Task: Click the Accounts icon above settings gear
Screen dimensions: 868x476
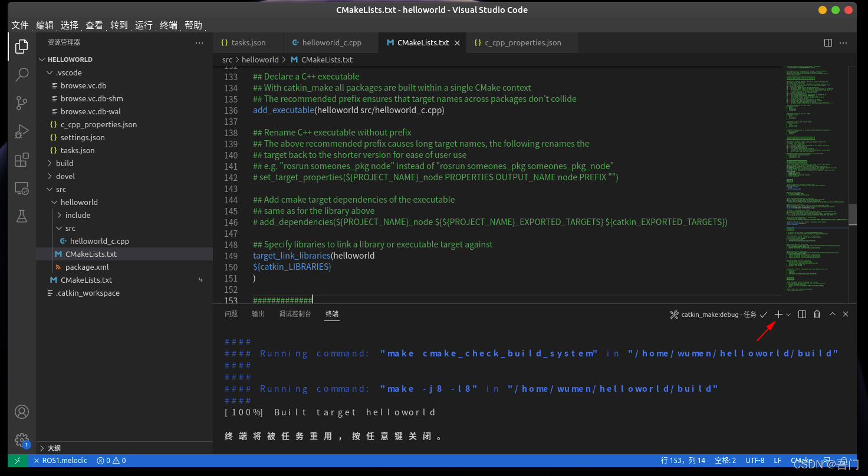Action: (21, 412)
